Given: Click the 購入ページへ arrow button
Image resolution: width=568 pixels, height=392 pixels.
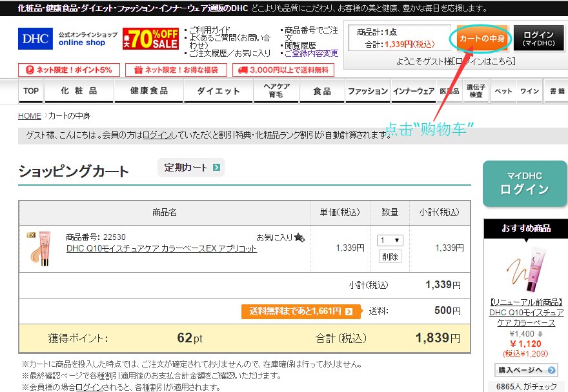Looking at the screenshot, I should [x=525, y=369].
